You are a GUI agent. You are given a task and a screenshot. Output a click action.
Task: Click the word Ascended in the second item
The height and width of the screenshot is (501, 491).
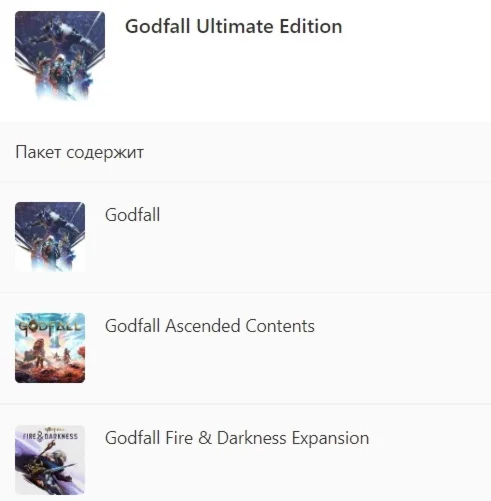pyautogui.click(x=203, y=326)
